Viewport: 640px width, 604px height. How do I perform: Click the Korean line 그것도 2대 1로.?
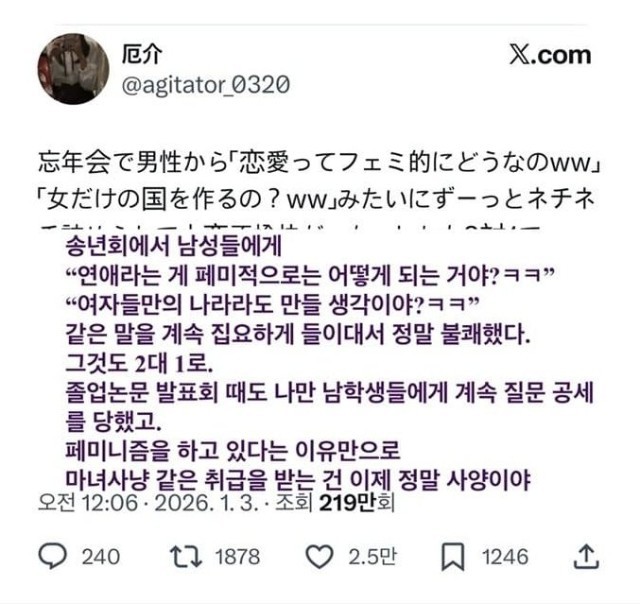click(x=139, y=364)
